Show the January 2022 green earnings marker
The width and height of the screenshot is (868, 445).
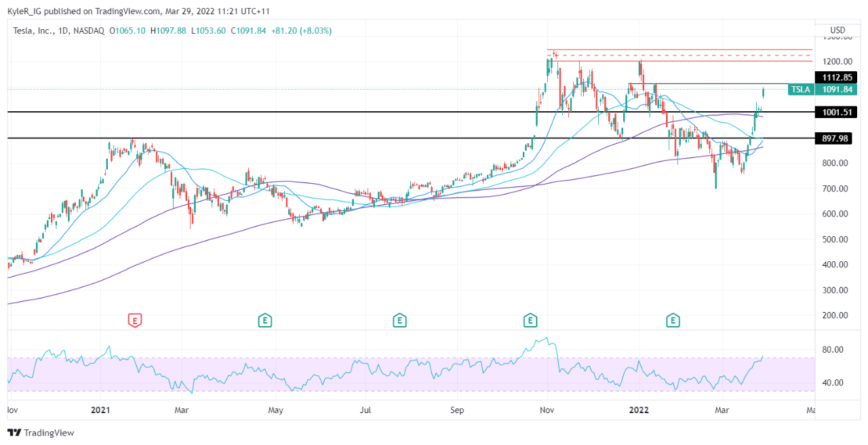pos(673,320)
